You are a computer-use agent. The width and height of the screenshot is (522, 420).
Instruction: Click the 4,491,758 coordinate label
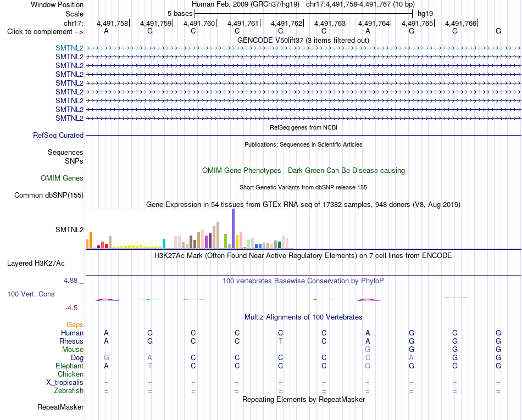[112, 23]
